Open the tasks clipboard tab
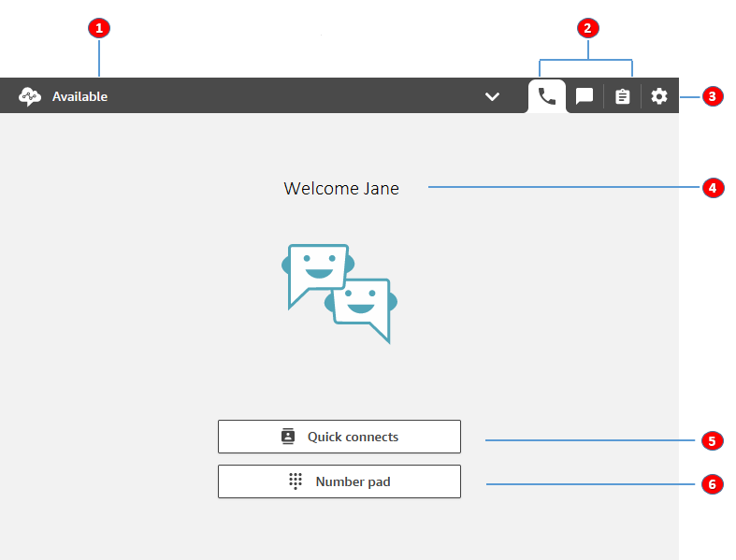Screen dimensions: 736x560 pyautogui.click(x=622, y=96)
